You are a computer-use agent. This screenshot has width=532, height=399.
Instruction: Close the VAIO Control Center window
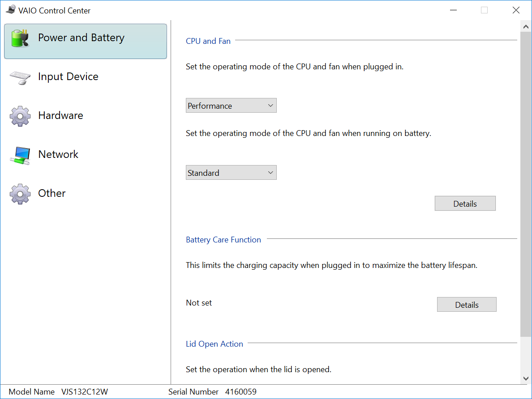tap(516, 10)
